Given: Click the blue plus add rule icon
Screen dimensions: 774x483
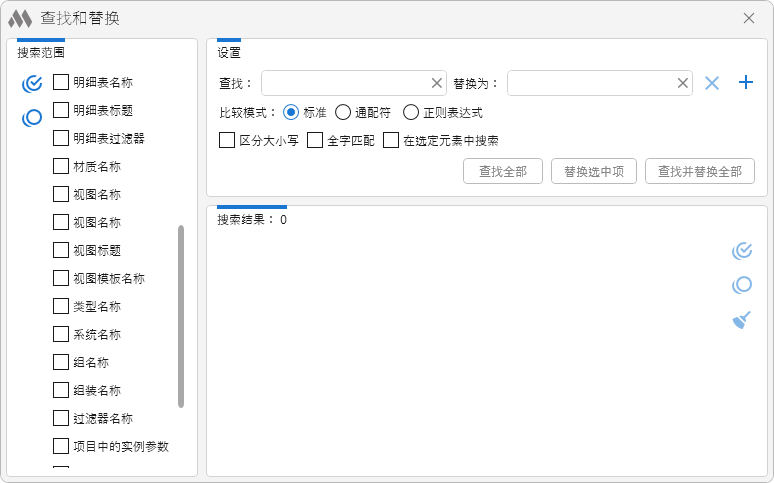Looking at the screenshot, I should click(745, 83).
